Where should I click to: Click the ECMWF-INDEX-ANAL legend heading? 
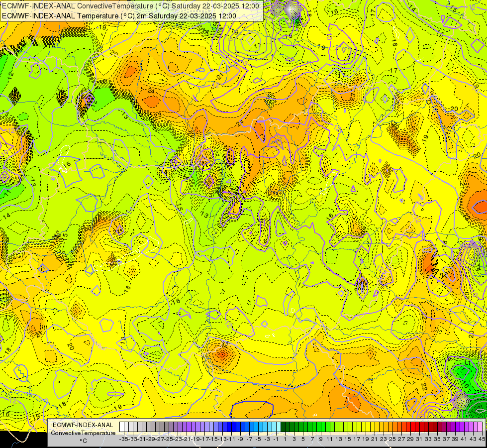tap(83, 425)
